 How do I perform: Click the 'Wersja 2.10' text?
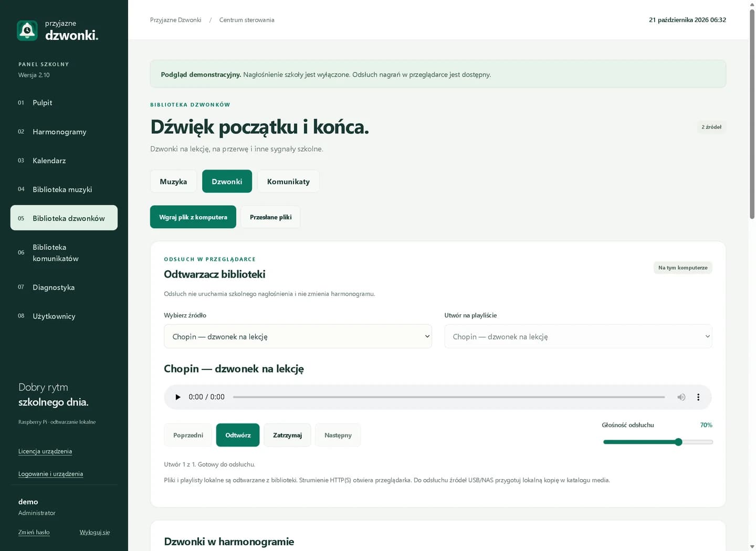pyautogui.click(x=34, y=75)
